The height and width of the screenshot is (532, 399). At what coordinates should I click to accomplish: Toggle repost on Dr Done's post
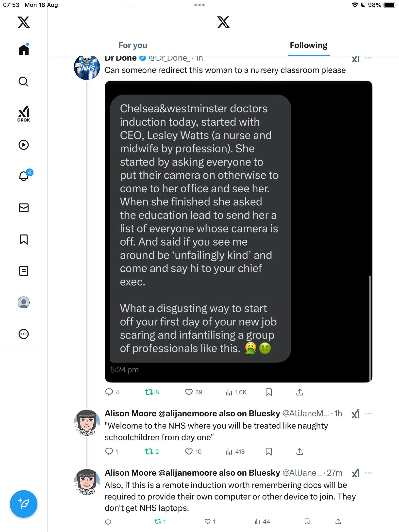(149, 392)
